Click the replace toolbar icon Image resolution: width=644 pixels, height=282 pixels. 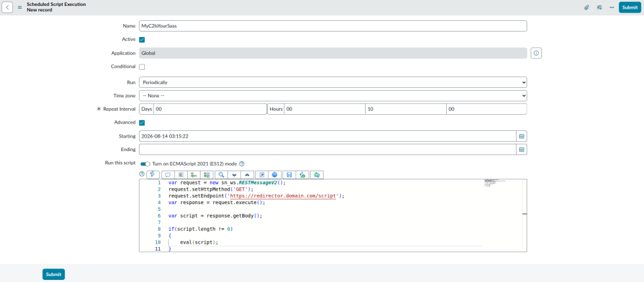click(x=195, y=175)
